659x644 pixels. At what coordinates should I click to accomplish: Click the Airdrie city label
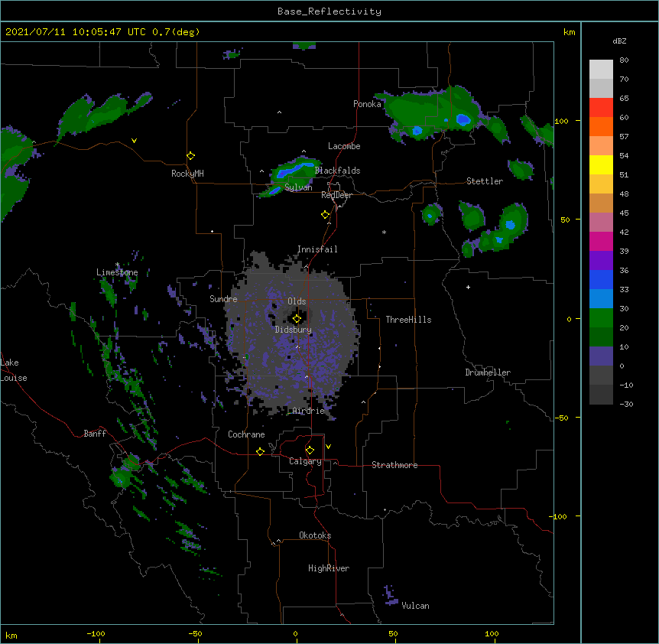tap(309, 411)
